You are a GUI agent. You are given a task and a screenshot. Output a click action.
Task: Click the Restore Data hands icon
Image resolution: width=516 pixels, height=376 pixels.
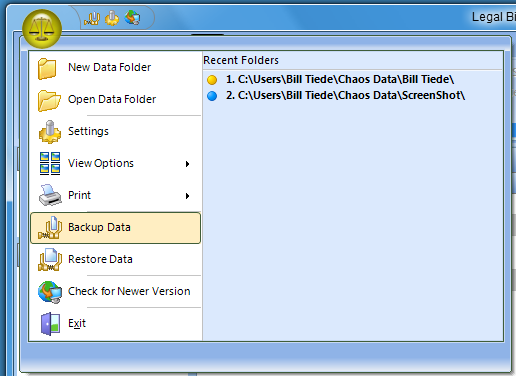pyautogui.click(x=50, y=259)
